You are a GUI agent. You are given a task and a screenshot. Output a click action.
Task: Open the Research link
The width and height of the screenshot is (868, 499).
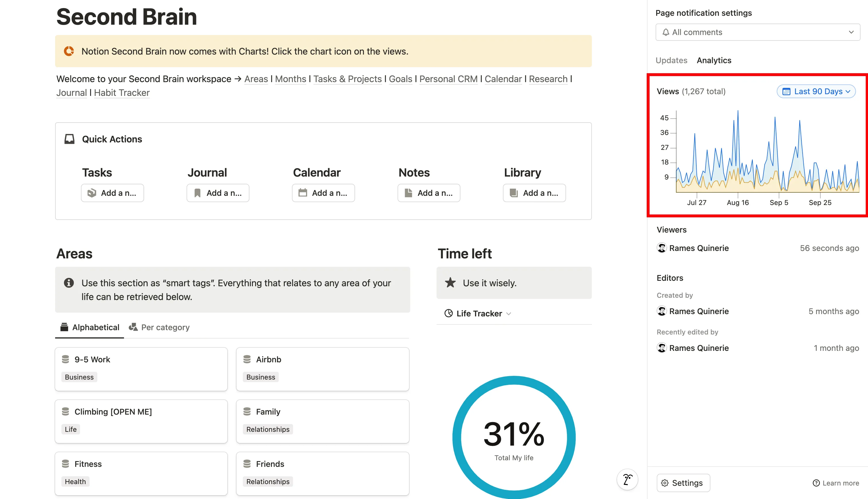548,79
